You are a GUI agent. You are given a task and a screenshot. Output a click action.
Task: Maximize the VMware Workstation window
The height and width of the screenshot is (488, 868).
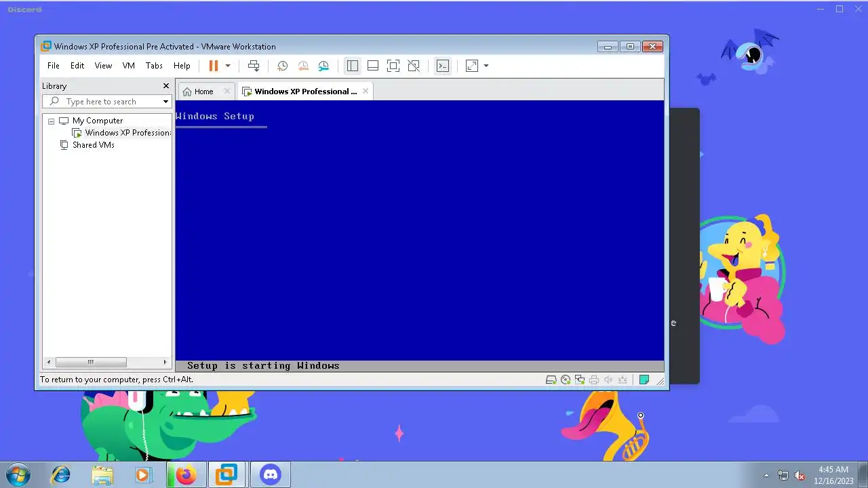(630, 47)
